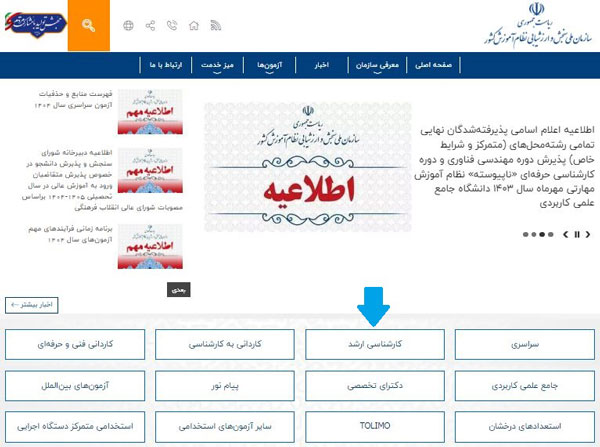
Task: Open the پذیرفته‌شدگان نهایی announcement headline
Action: (504, 166)
